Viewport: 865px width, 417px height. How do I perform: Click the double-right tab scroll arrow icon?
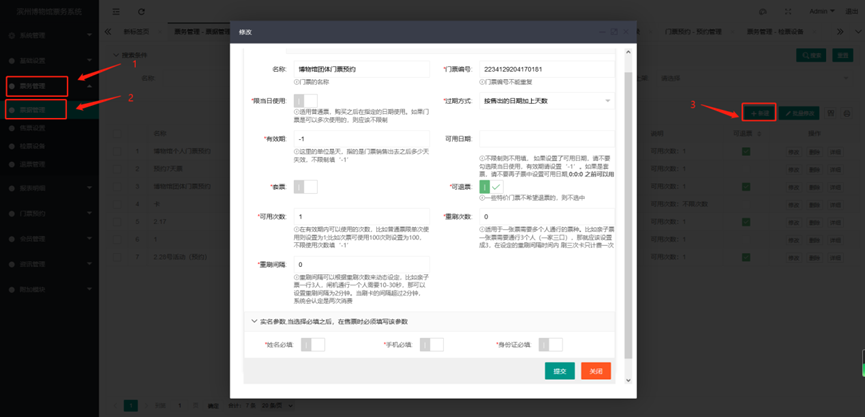pyautogui.click(x=841, y=32)
